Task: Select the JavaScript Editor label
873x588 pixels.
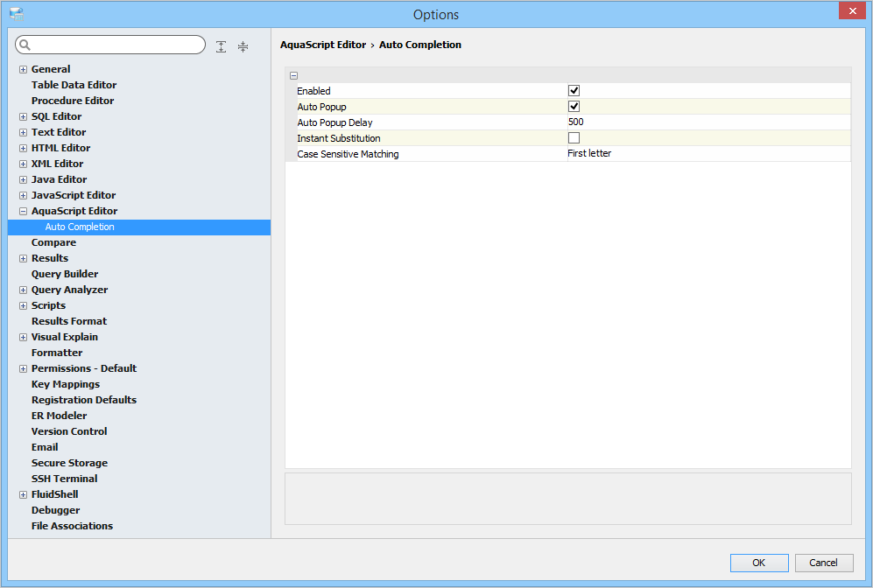Action: pos(74,195)
